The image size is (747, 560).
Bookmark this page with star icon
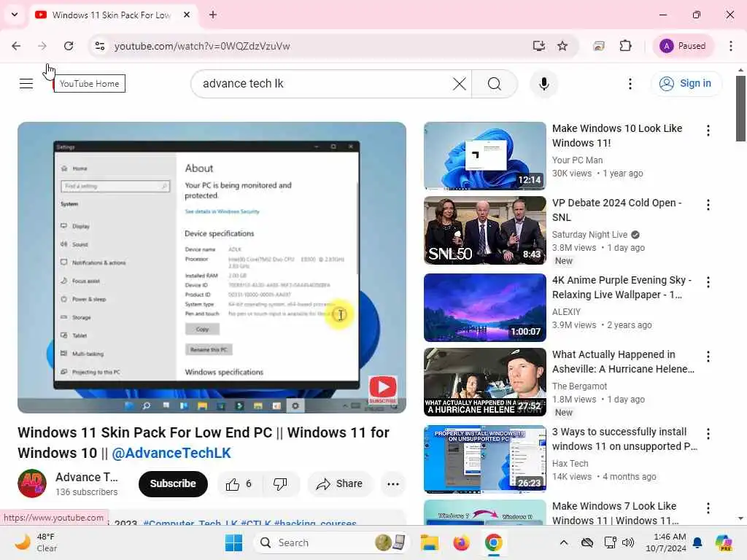pos(562,46)
